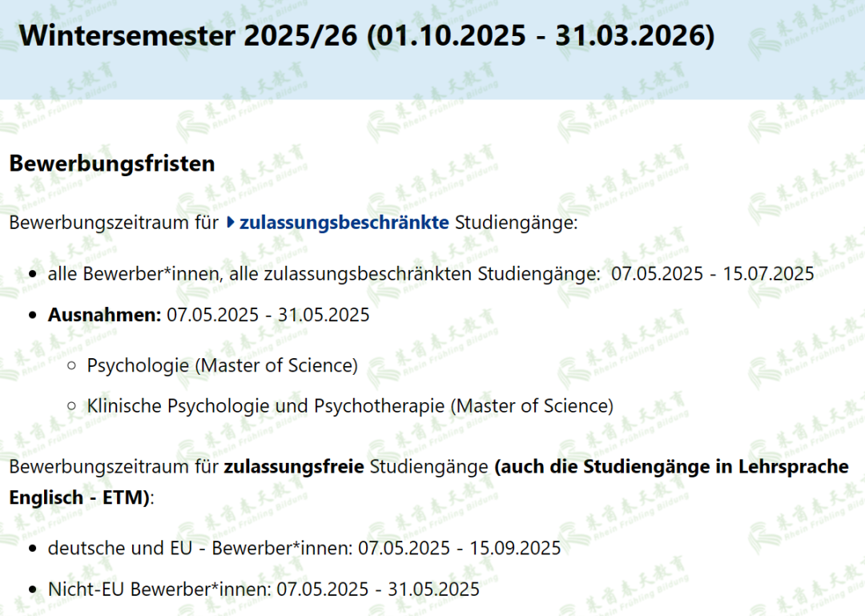
Task: Click the deadline 07.05.2025 - 15.09.2025
Action: point(460,548)
